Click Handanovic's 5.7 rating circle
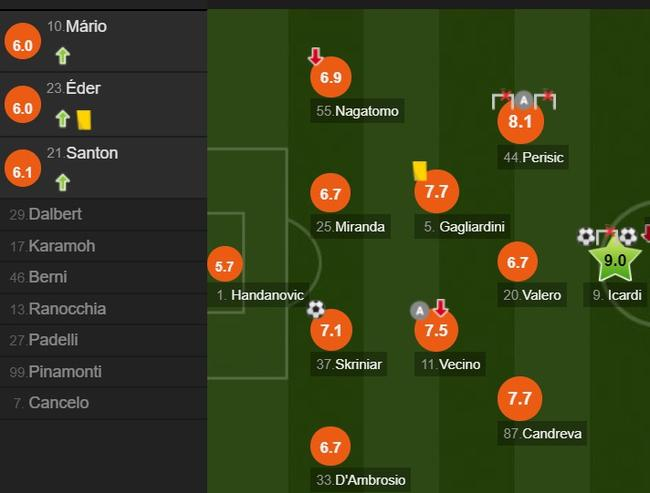This screenshot has width=650, height=493. point(224,267)
